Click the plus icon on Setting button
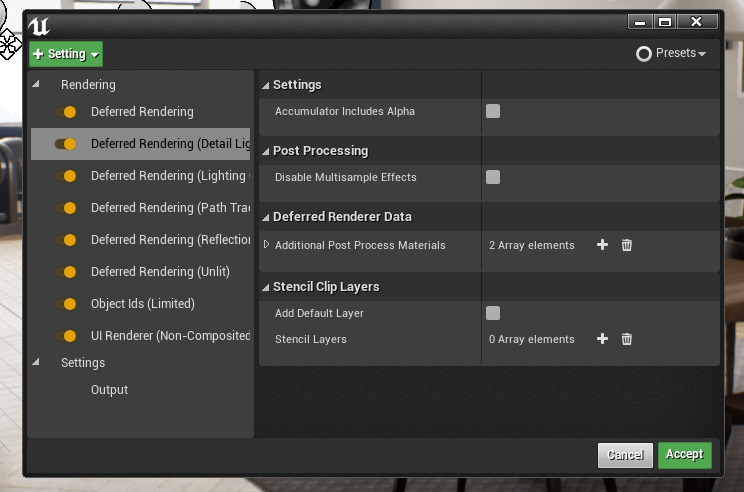The image size is (744, 492). click(38, 54)
